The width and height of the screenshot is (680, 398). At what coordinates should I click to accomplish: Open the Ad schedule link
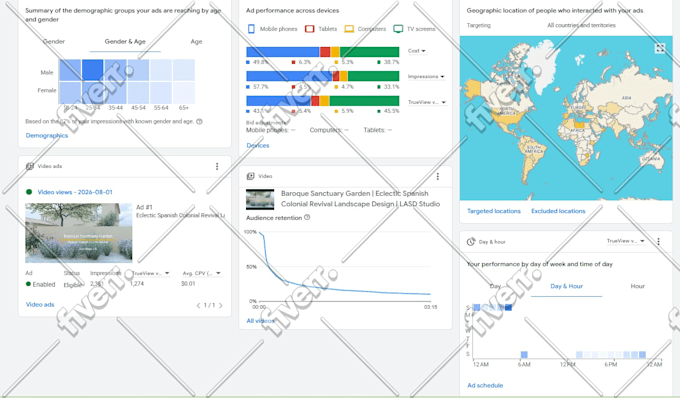[x=485, y=385]
